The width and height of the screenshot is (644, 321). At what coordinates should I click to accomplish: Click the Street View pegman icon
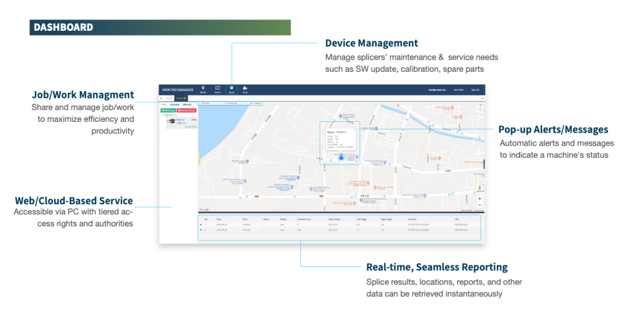(480, 188)
